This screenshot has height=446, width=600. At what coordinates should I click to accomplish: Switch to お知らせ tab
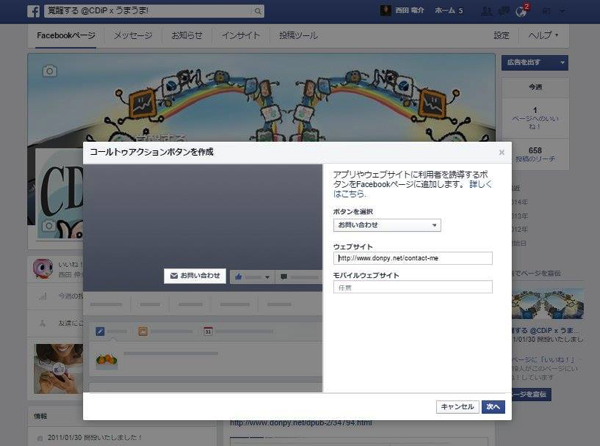(187, 36)
